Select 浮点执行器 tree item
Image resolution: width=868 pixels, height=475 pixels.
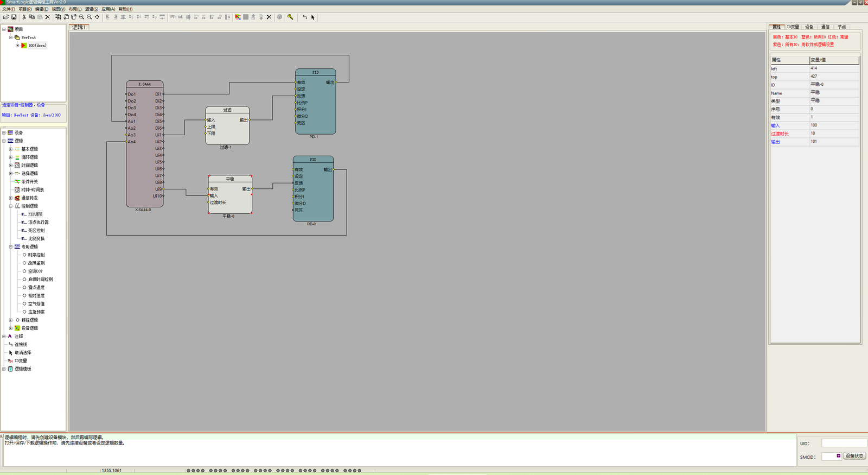coord(39,222)
